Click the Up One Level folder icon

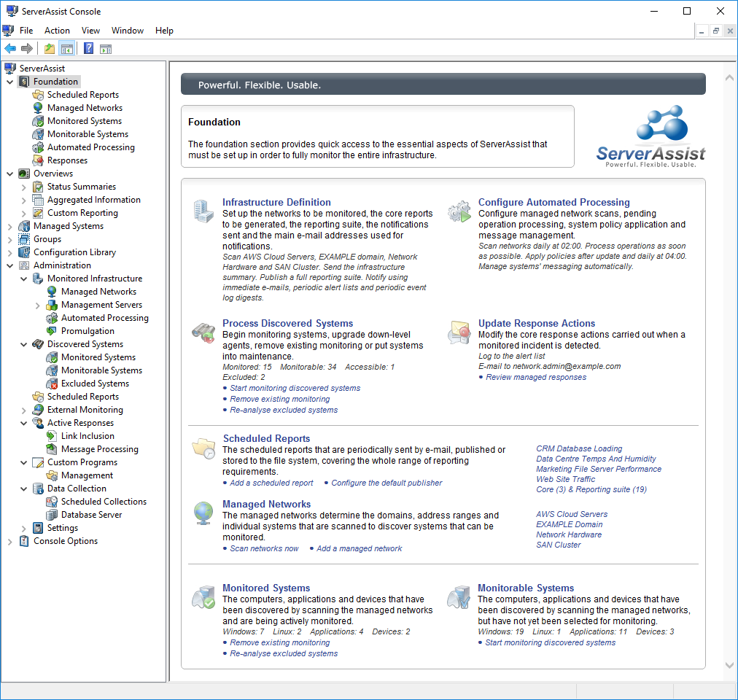tap(50, 48)
